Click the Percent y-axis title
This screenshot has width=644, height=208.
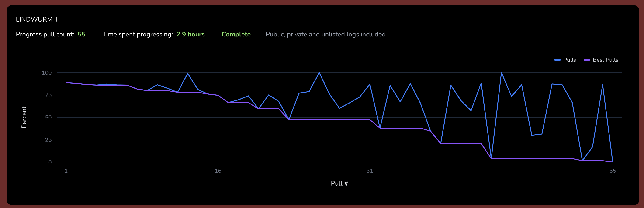click(24, 117)
